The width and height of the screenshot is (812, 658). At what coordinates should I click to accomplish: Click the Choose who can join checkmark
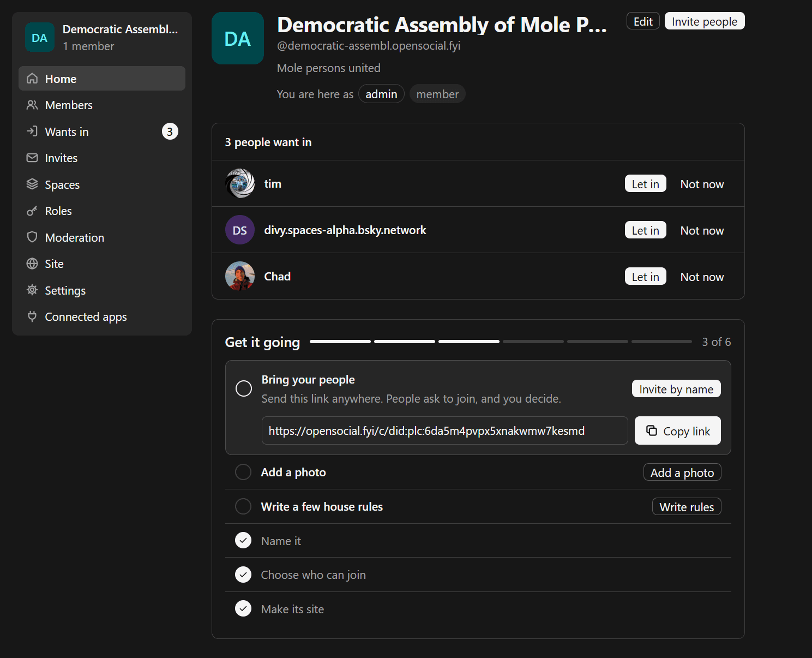point(243,575)
